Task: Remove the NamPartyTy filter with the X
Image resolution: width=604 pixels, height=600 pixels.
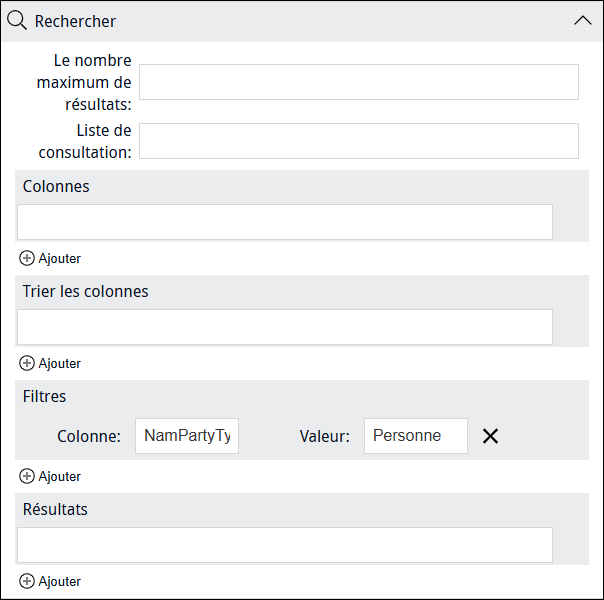Action: pyautogui.click(x=490, y=436)
